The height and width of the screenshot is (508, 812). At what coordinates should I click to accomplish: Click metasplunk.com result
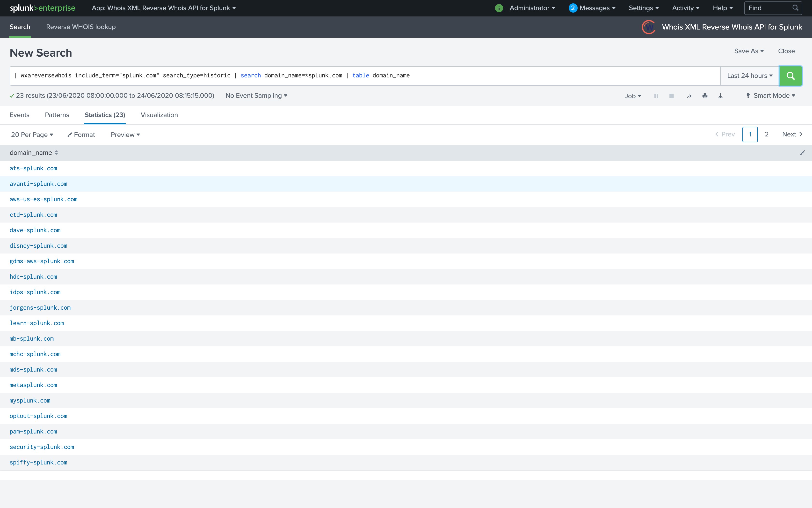click(33, 385)
